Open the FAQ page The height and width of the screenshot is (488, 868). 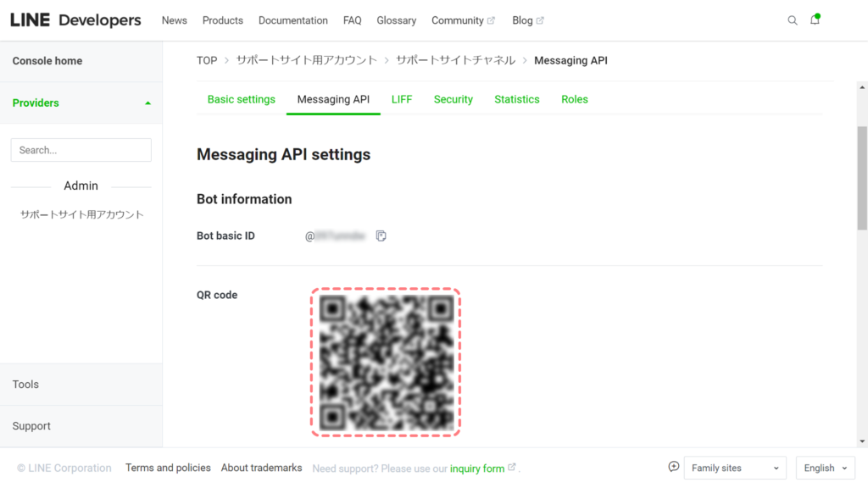tap(352, 20)
